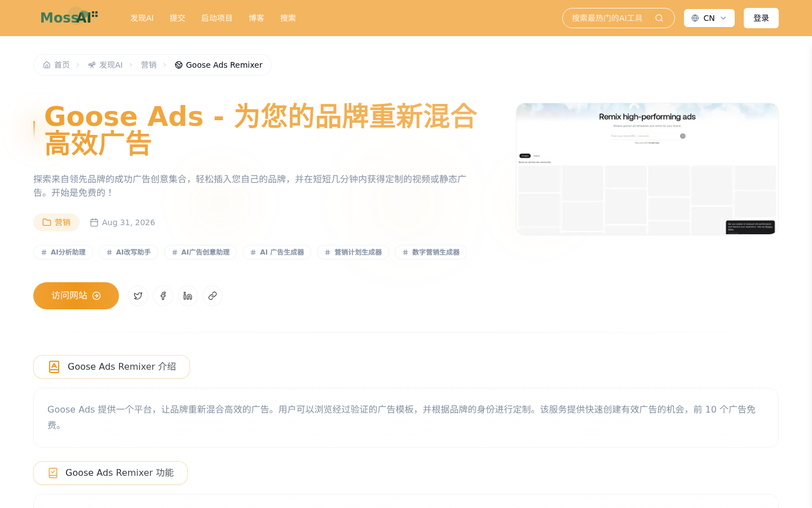Image resolution: width=812 pixels, height=508 pixels.
Task: Select Goose Ads Remixer breadcrumb item
Action: 219,65
